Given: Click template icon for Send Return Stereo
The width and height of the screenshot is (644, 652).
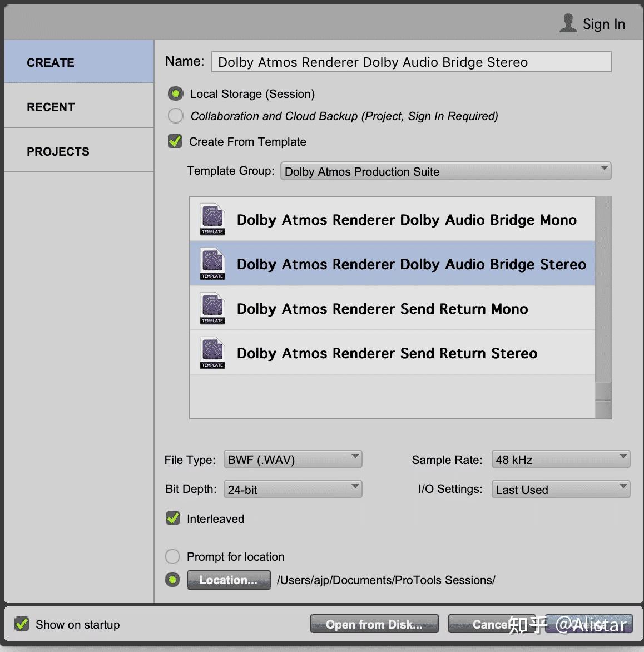Looking at the screenshot, I should point(212,353).
